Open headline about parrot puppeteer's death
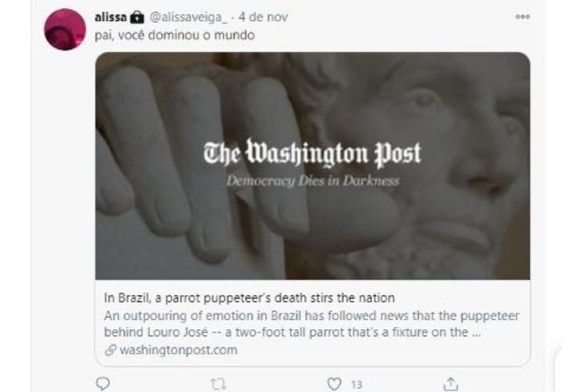Screen dimensions: 588x392 pyautogui.click(x=249, y=298)
